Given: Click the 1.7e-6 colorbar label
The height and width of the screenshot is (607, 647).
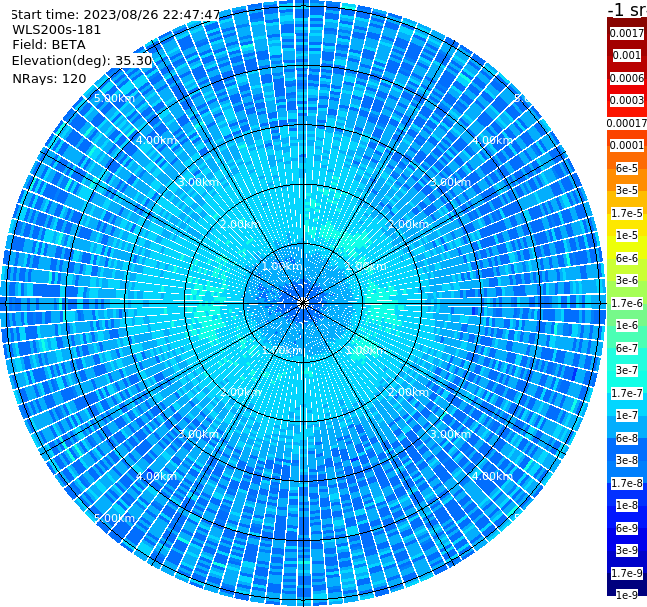Looking at the screenshot, I should point(627,303).
